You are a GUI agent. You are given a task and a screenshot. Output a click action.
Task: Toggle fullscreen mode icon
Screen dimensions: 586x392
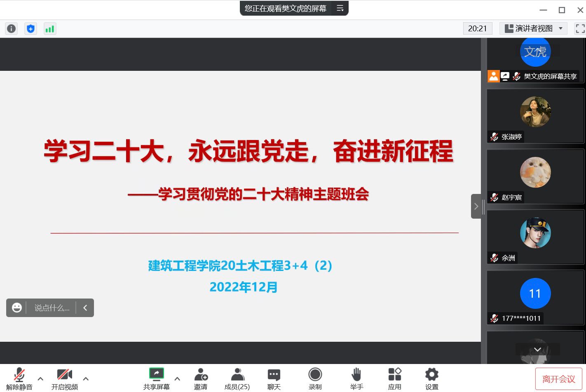click(580, 28)
